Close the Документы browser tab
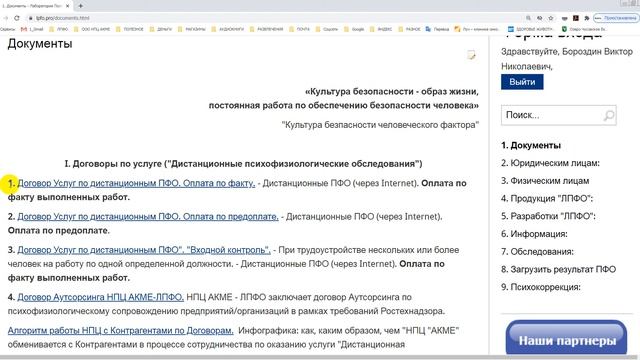640x360 pixels. 67,6
